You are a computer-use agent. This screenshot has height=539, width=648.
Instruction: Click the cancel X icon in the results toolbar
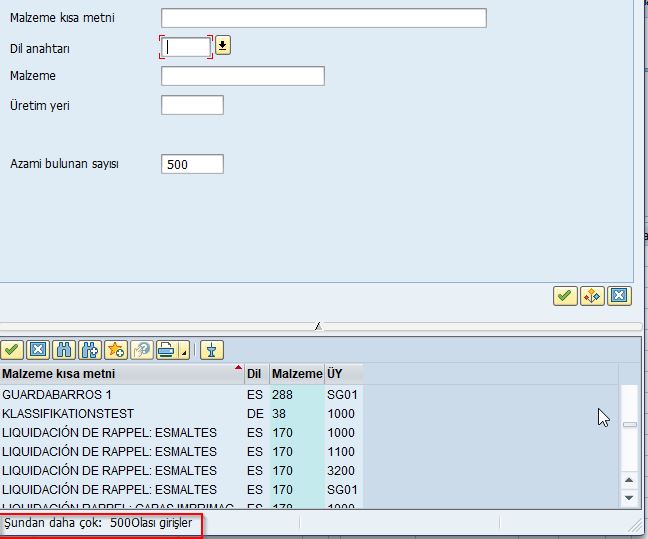tap(38, 350)
